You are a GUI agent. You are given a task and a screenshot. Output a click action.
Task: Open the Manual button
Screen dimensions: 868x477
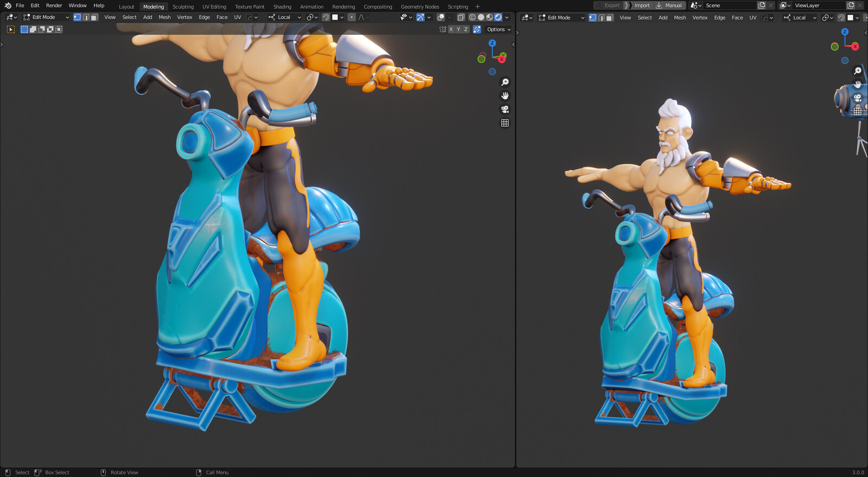pos(669,5)
